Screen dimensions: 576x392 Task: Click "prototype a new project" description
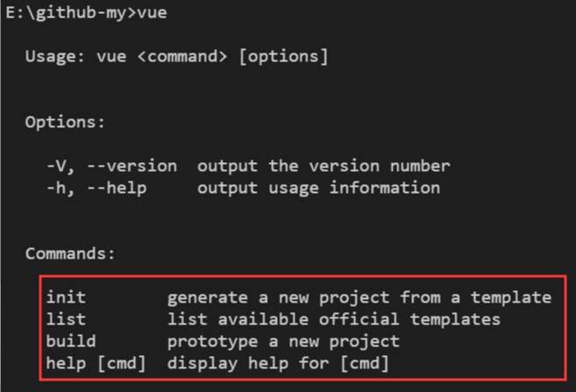coord(282,340)
